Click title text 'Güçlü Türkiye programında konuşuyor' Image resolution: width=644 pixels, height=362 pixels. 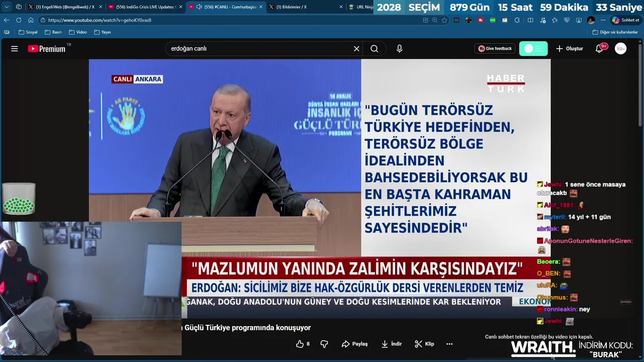pyautogui.click(x=248, y=328)
